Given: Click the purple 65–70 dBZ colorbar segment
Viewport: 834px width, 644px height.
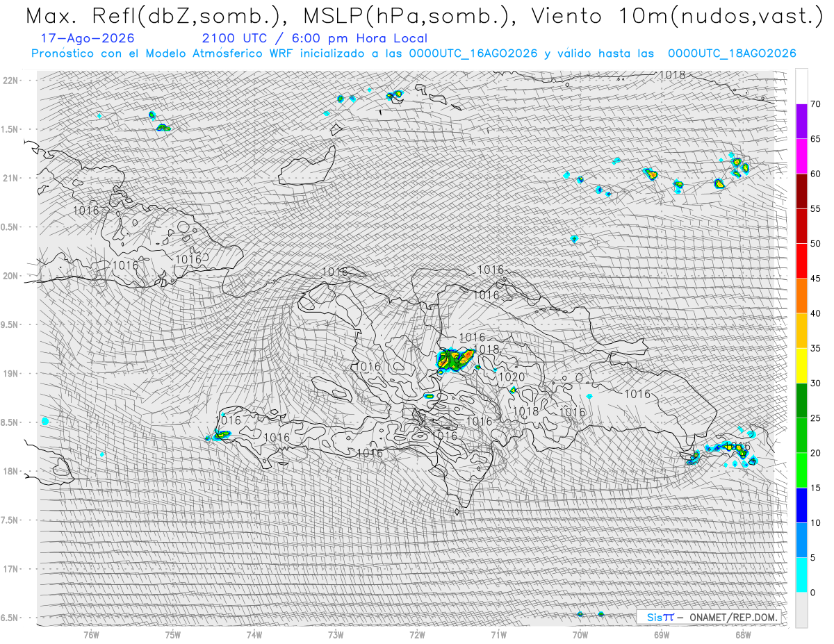Looking at the screenshot, I should (801, 122).
